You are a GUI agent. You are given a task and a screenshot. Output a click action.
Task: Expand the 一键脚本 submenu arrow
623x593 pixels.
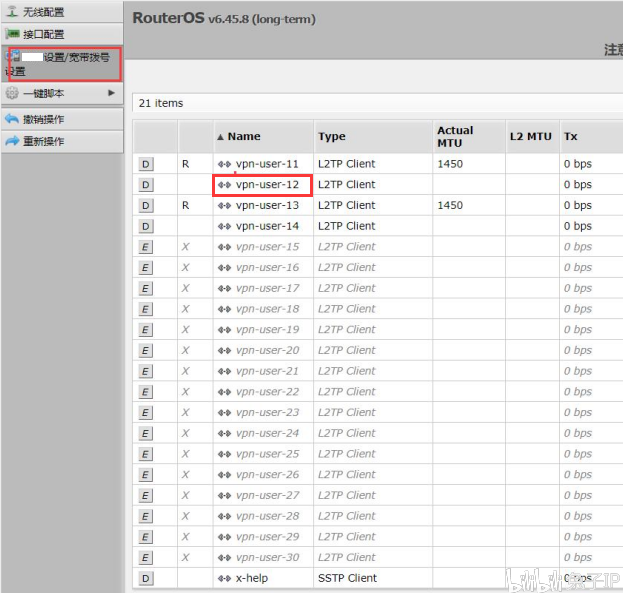tap(111, 93)
